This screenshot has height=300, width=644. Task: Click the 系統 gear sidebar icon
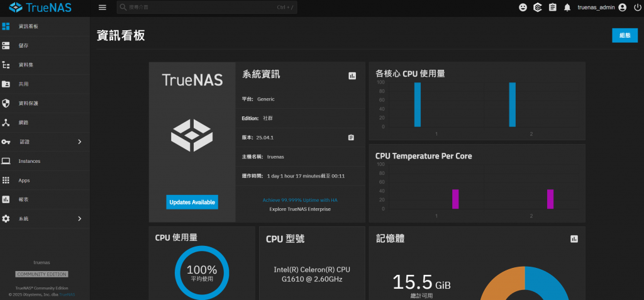pos(6,219)
